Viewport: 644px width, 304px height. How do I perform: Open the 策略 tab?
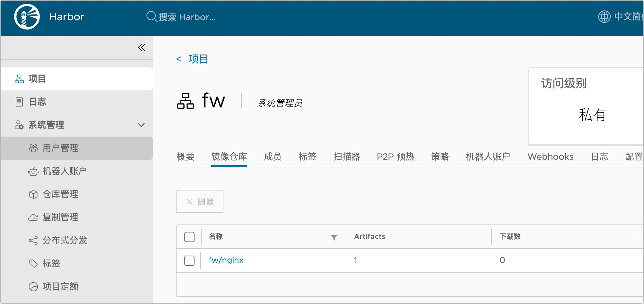click(x=440, y=156)
